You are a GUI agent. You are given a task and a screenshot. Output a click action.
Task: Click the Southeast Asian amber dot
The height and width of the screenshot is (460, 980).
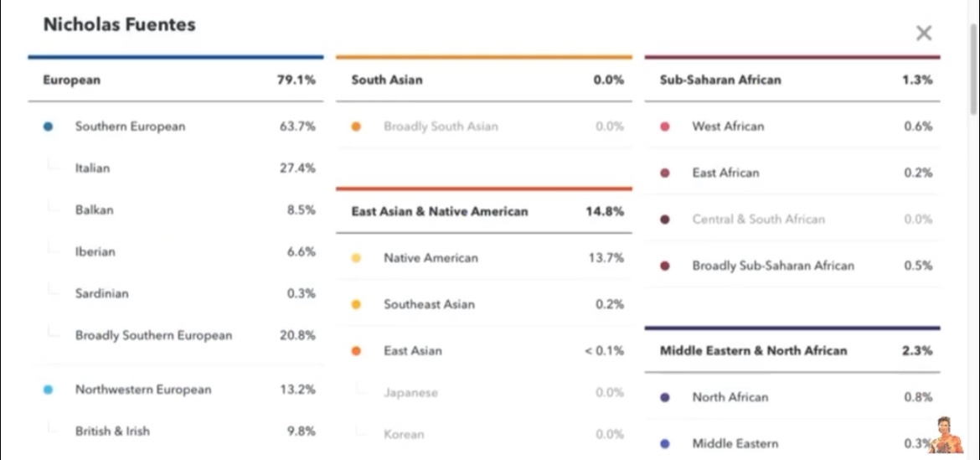click(x=356, y=305)
